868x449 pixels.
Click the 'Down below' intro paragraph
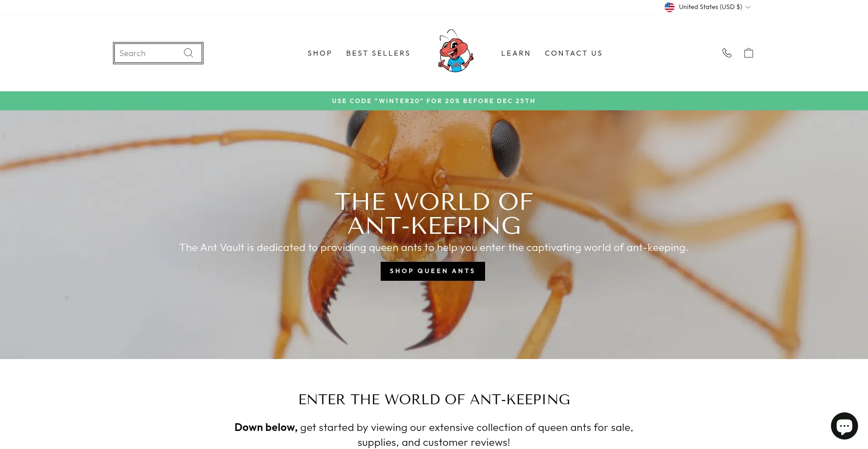tap(434, 435)
